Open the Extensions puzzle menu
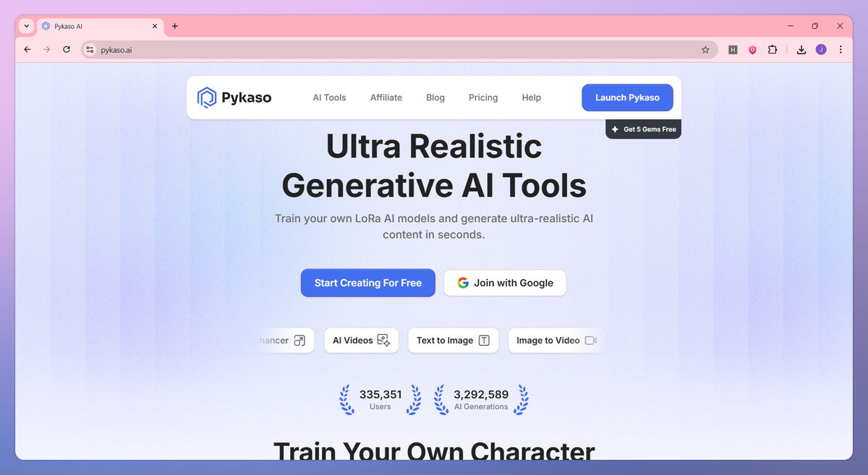The image size is (868, 475). (773, 50)
